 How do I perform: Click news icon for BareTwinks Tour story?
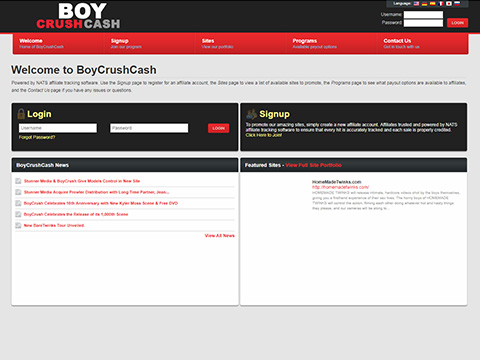(x=18, y=225)
